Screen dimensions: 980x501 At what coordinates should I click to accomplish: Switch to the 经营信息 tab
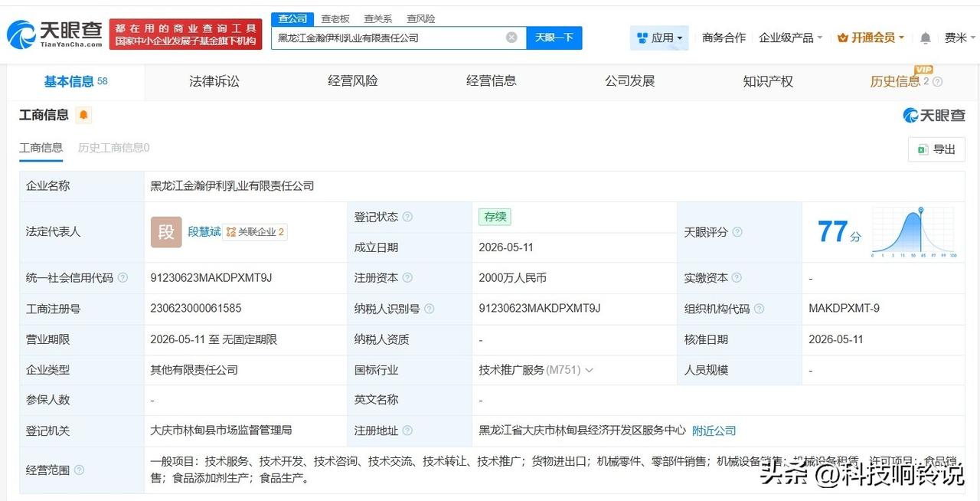click(x=492, y=81)
